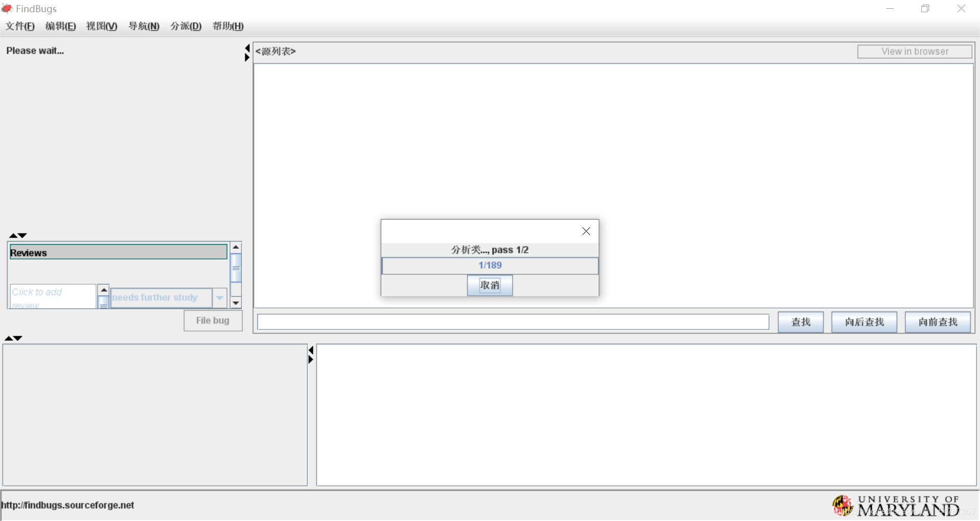Minimize the FindBugs window

(890, 9)
